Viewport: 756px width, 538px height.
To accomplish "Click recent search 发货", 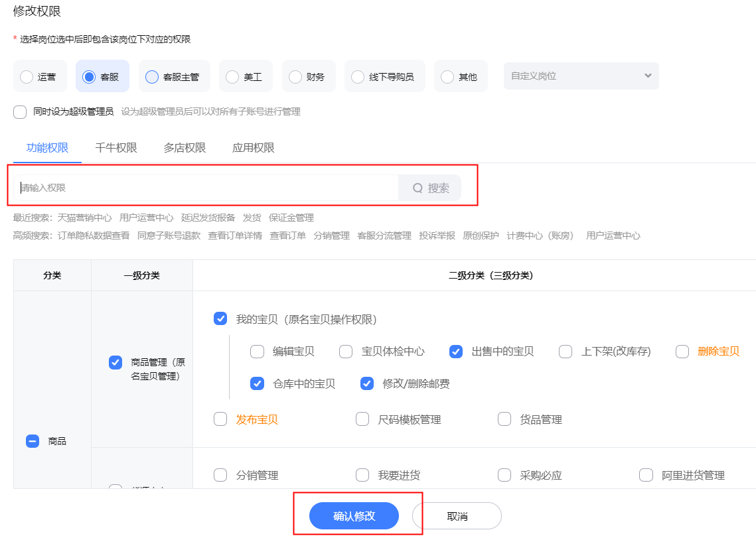I will coord(252,218).
